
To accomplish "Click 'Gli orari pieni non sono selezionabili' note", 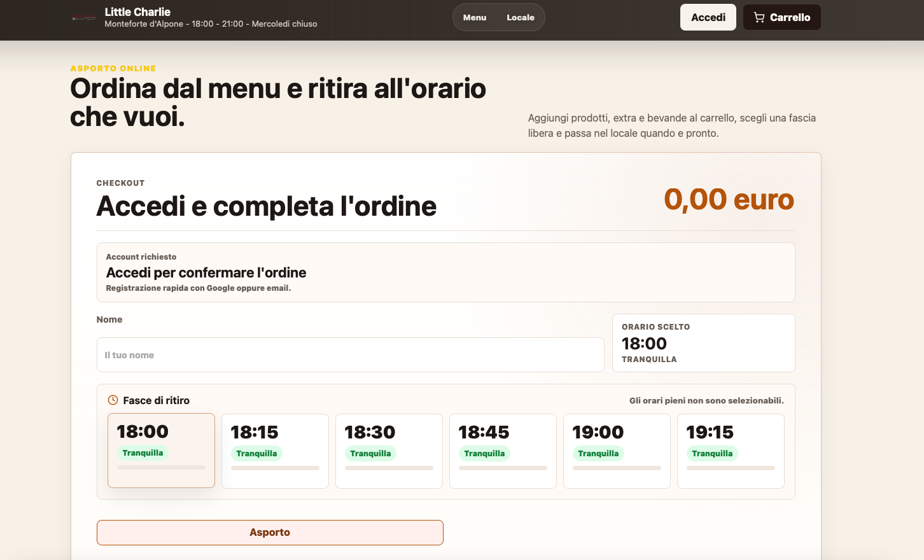I will point(706,400).
